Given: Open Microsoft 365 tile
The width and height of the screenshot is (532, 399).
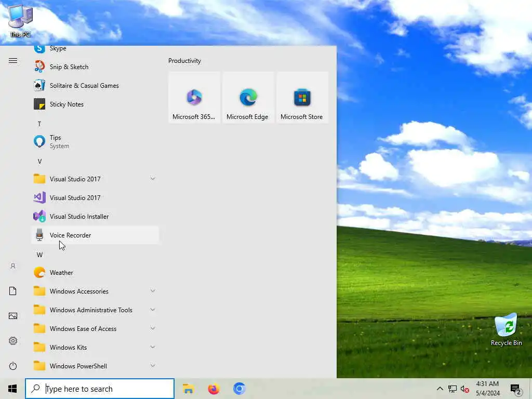Looking at the screenshot, I should pyautogui.click(x=194, y=97).
